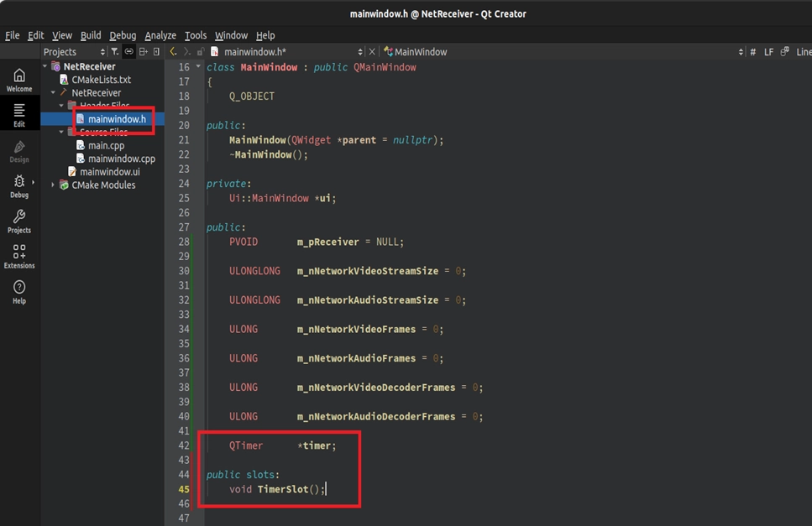The width and height of the screenshot is (812, 526).
Task: Select mainwindow.h in project tree
Action: click(x=117, y=119)
